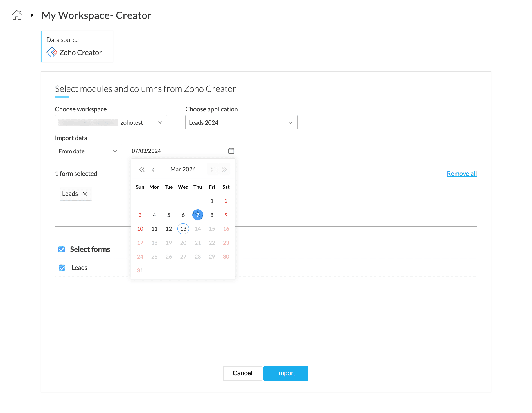The image size is (532, 413).
Task: Focus the date input showing 07/03/2024
Action: (183, 151)
